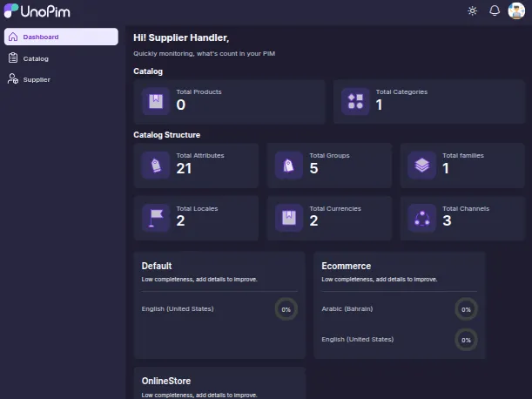532x399 pixels.
Task: Click the Total Currencies label
Action: [x=335, y=209]
